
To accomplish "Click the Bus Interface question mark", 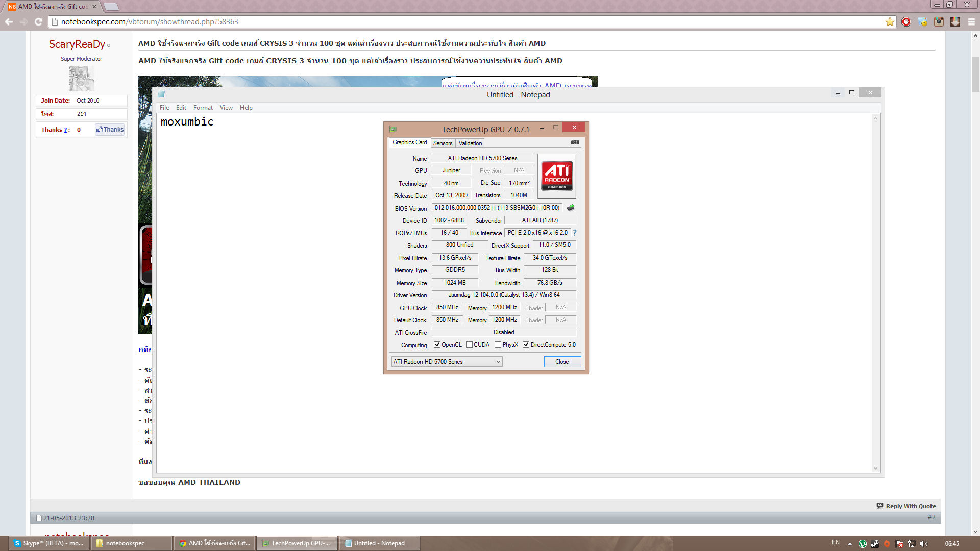I will [575, 233].
